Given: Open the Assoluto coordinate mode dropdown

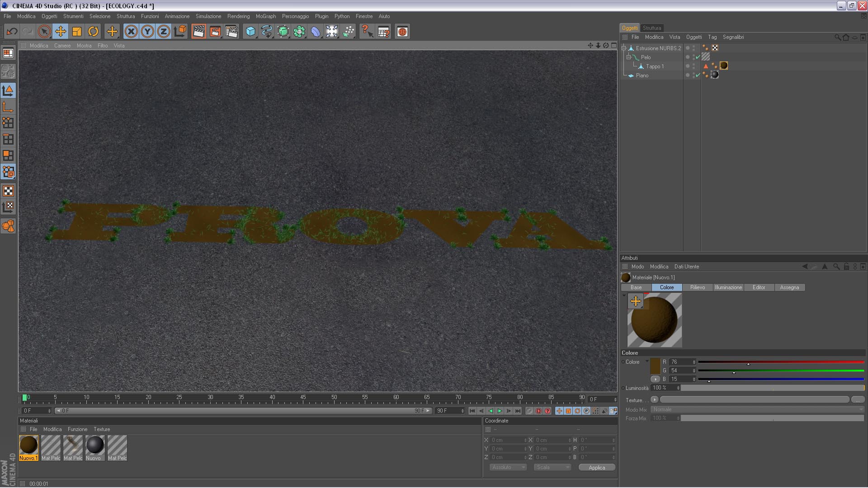Looking at the screenshot, I should [x=509, y=468].
